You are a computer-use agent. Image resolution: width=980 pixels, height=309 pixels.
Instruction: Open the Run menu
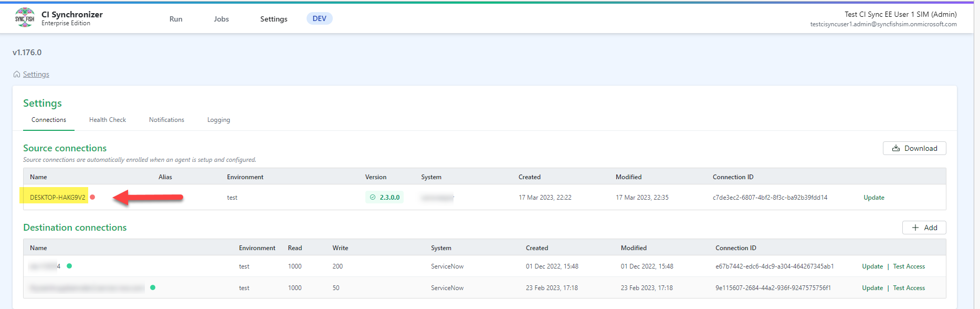pyautogui.click(x=176, y=19)
